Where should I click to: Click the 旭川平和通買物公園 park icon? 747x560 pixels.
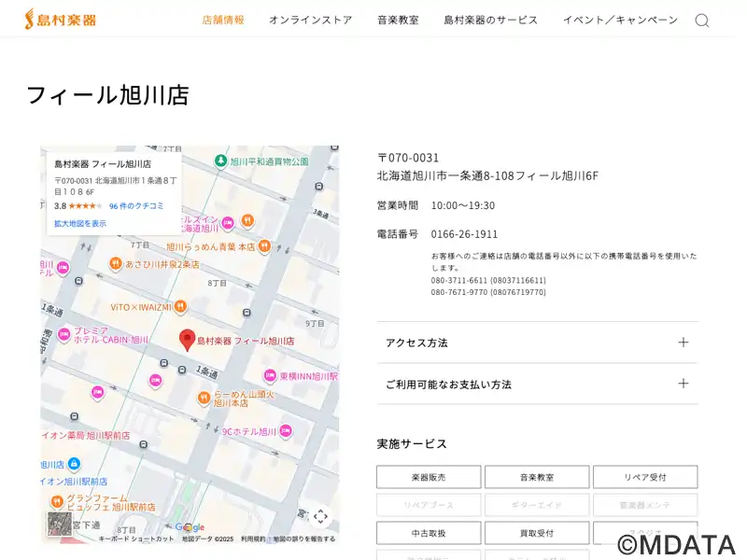220,161
